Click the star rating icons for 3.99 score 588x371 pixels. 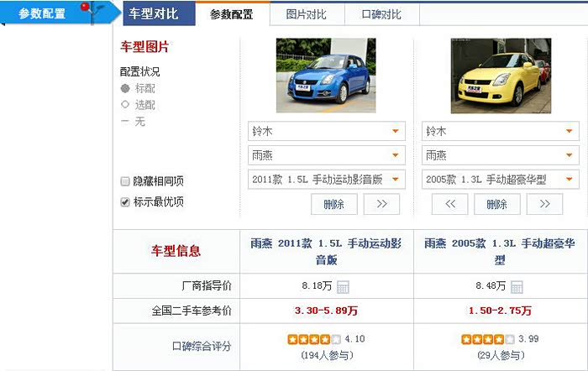pyautogui.click(x=488, y=339)
